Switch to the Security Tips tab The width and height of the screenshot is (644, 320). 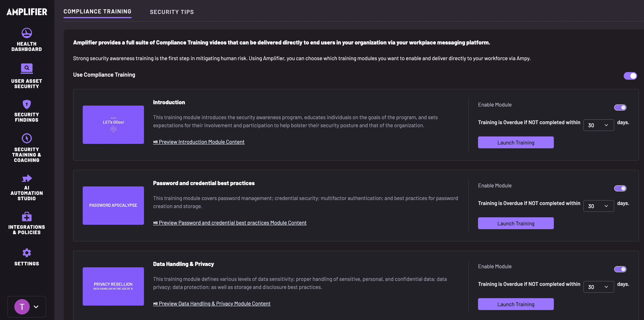tap(172, 12)
